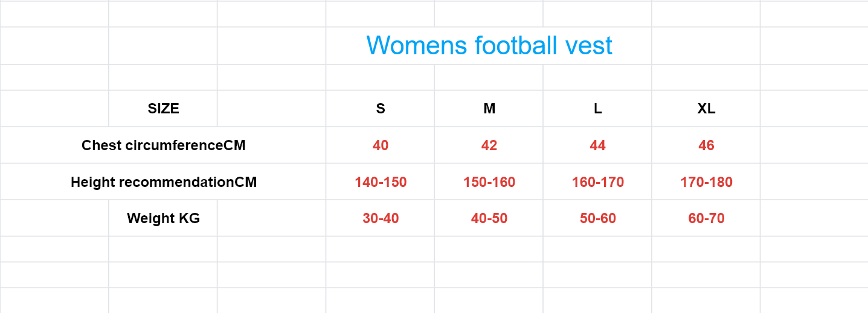Click weight cell 50-60
The width and height of the screenshot is (868, 313).
(x=597, y=218)
